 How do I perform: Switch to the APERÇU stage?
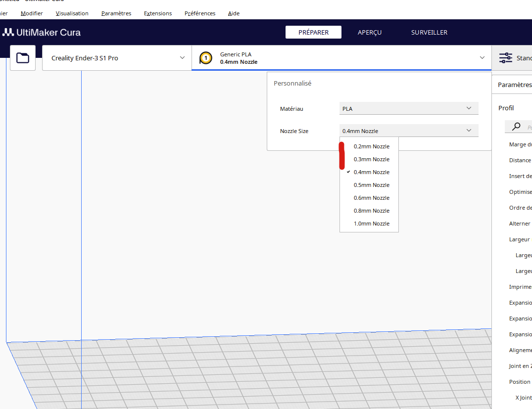(x=370, y=32)
